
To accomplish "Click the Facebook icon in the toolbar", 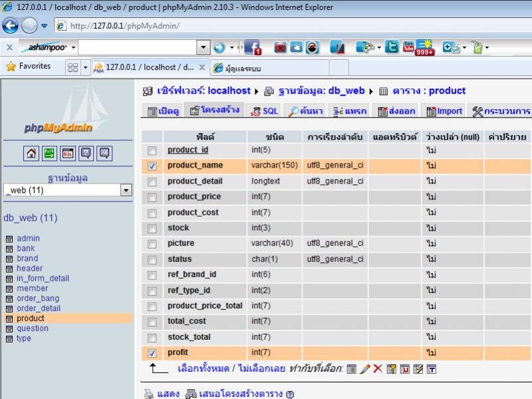I will click(253, 48).
